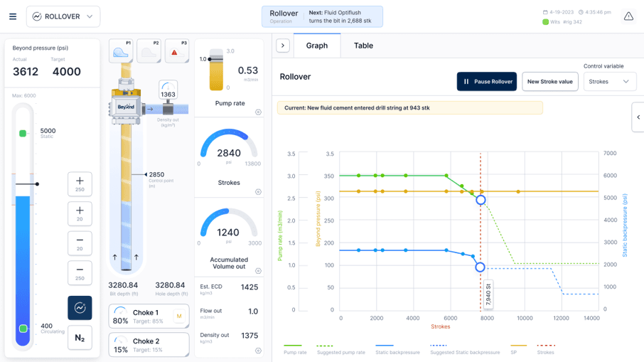This screenshot has height=362, width=644.
Task: Click the rollover trend icon button
Action: (80, 308)
